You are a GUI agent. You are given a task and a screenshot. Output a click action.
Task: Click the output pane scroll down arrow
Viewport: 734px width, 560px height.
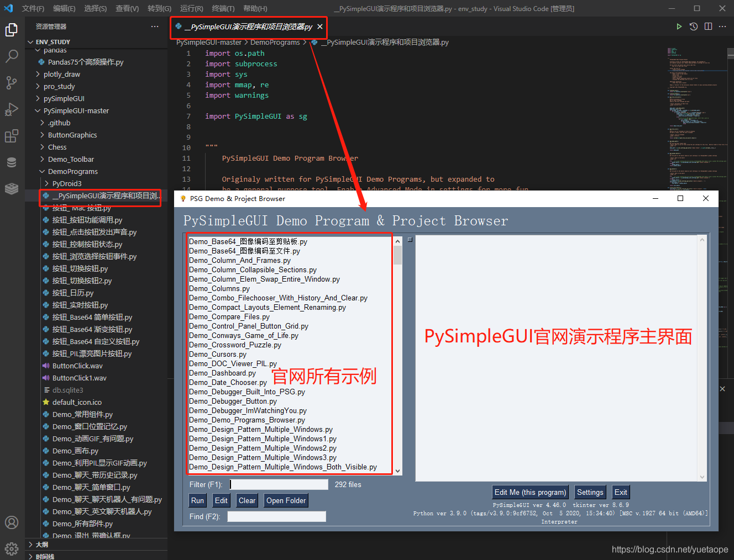(x=702, y=477)
